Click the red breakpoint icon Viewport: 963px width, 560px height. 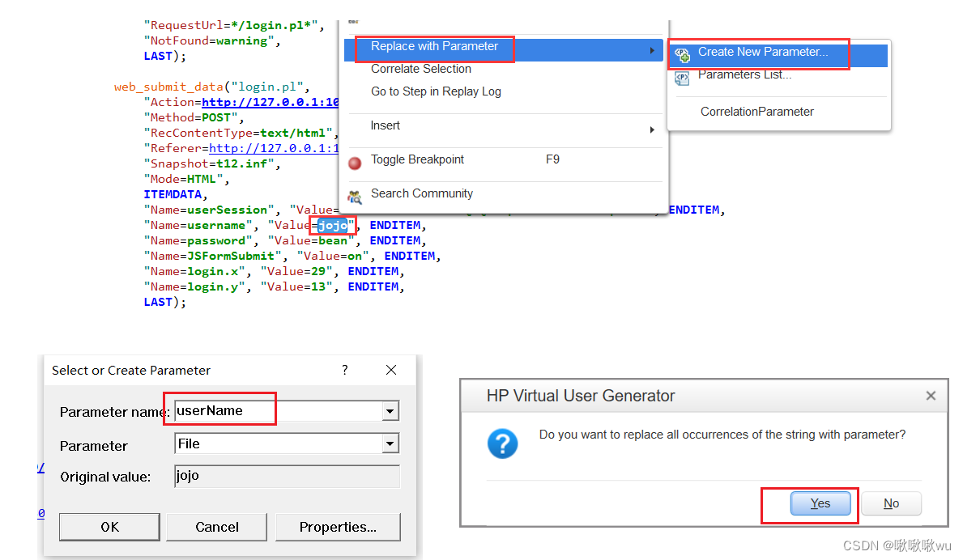tap(355, 163)
